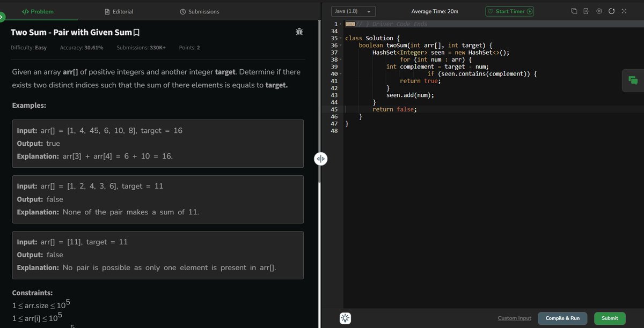The height and width of the screenshot is (328, 644).
Task: Click the Submissions: 330K+ stat
Action: (141, 48)
